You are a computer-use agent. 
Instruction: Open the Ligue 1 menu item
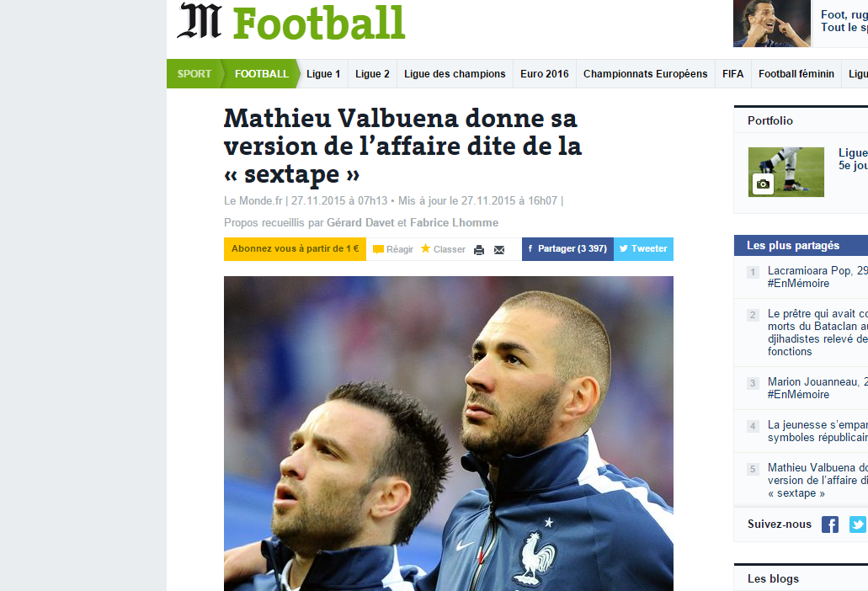(x=323, y=73)
